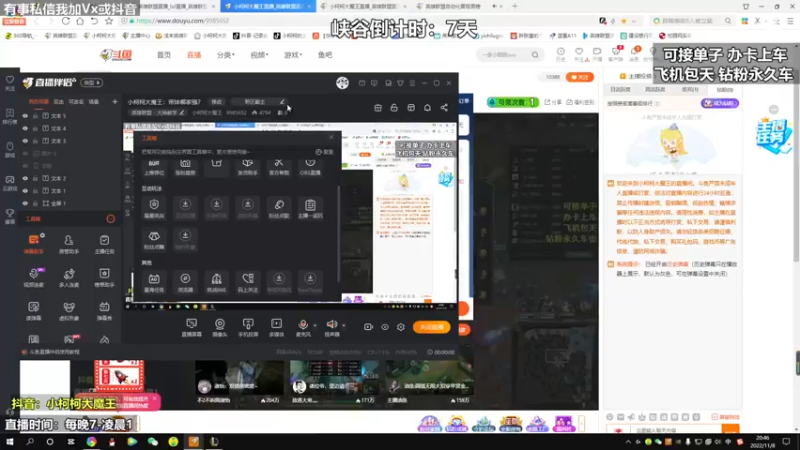Hide the 文本 1 source layer
The image size is (800, 450).
pos(25,191)
